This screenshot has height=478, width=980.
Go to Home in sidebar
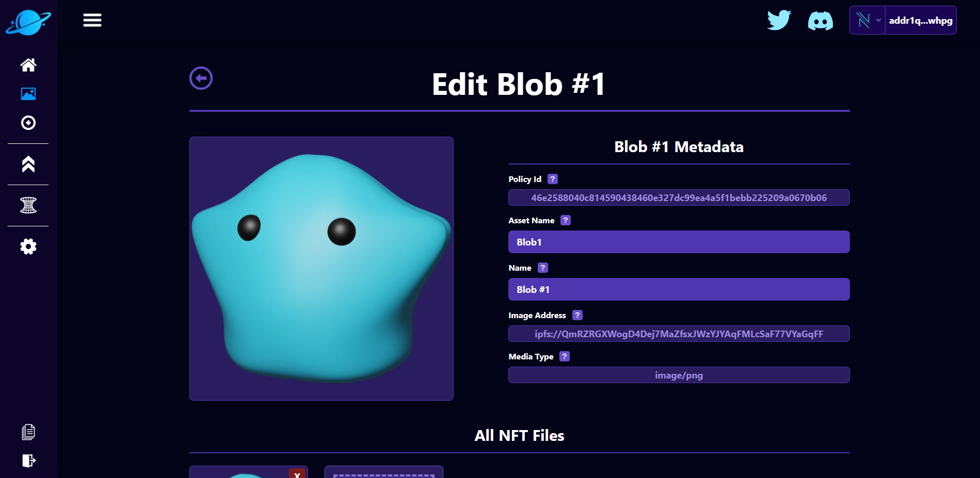28,65
